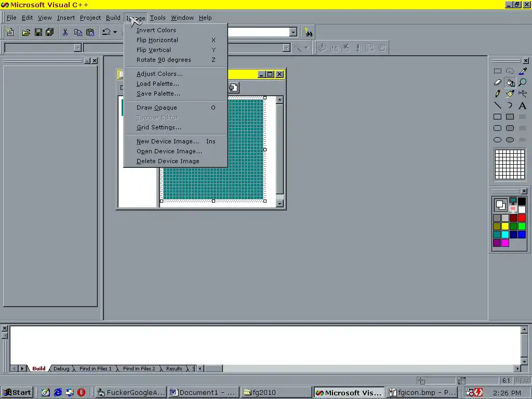The image size is (532, 399).
Task: Select the Fill paint bucket tool
Action: pos(510,83)
